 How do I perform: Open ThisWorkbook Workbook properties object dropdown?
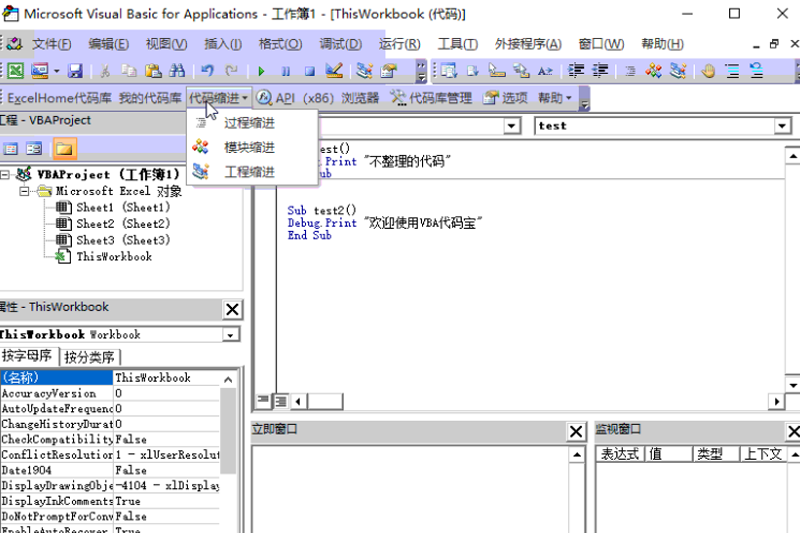pos(231,335)
